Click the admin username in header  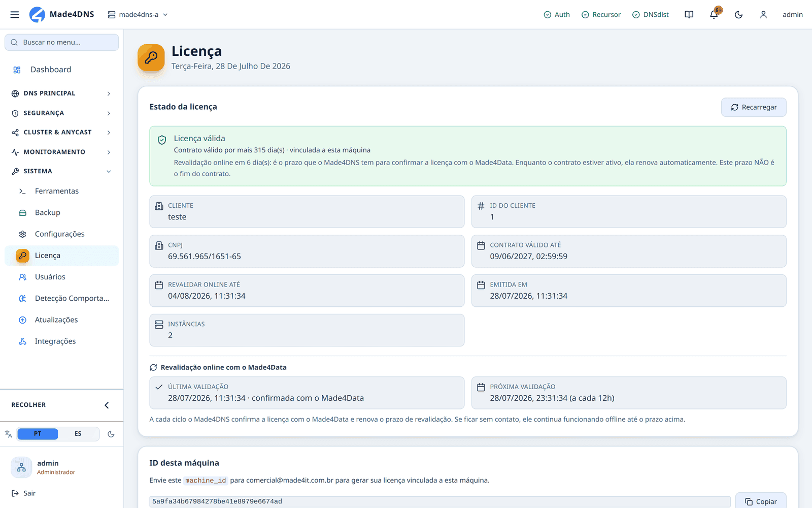coord(793,15)
